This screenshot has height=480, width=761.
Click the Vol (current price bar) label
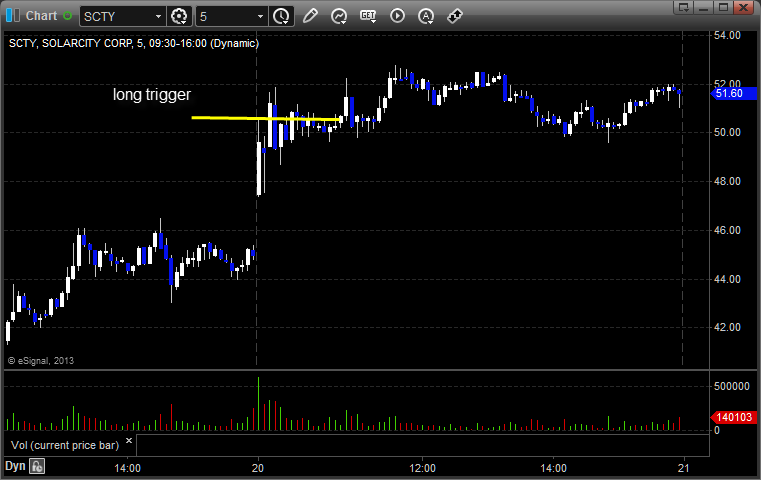click(65, 445)
